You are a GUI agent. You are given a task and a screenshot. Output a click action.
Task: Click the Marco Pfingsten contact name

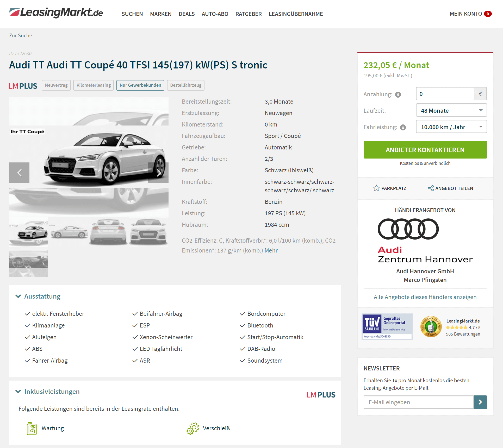click(x=425, y=280)
